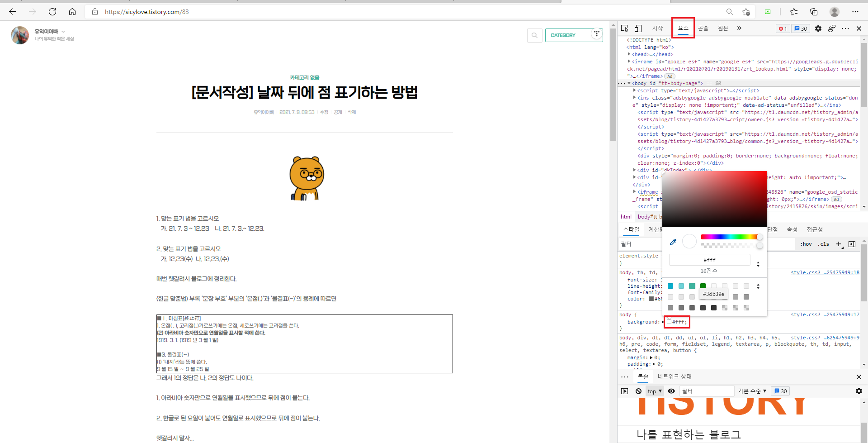Click the 삭제 delete post link
The image size is (868, 443).
(352, 112)
